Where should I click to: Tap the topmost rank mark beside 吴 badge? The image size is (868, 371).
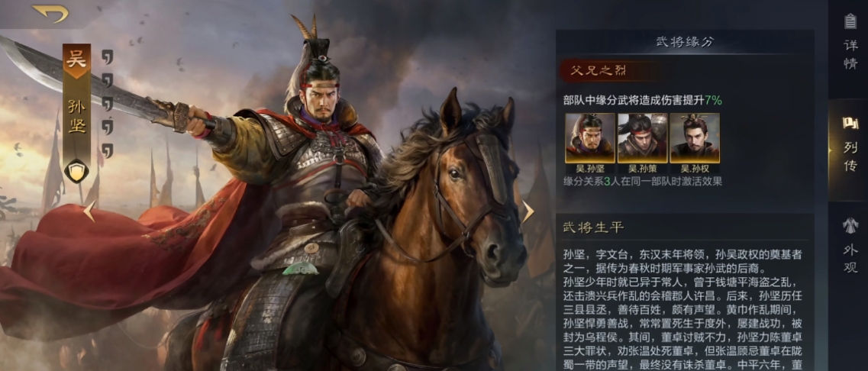pyautogui.click(x=108, y=57)
